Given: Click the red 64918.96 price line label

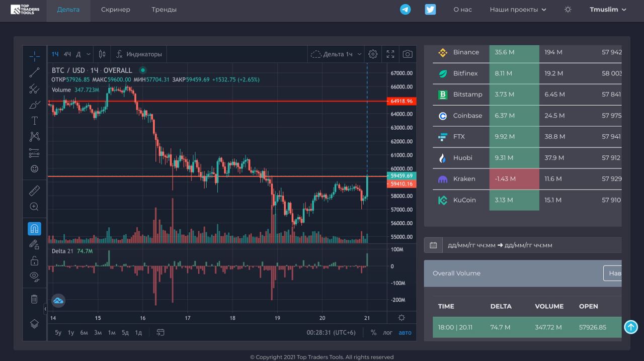Looking at the screenshot, I should click(401, 102).
